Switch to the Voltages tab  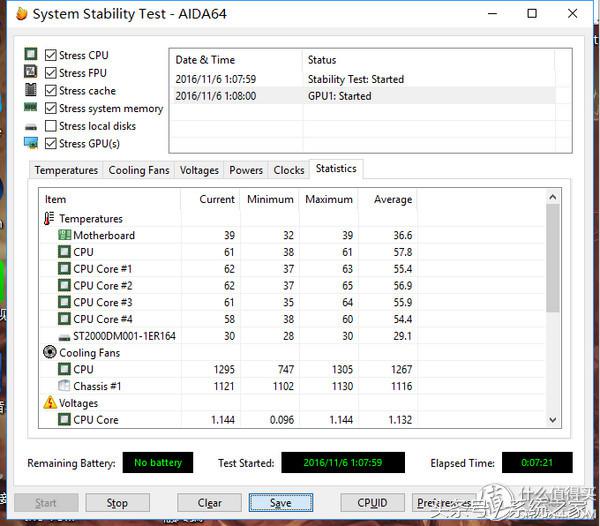tap(199, 170)
